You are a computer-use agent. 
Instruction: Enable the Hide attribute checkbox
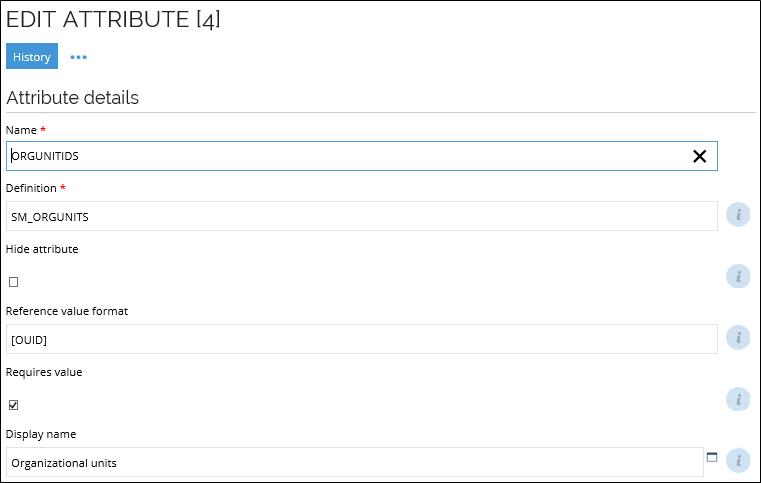14,282
